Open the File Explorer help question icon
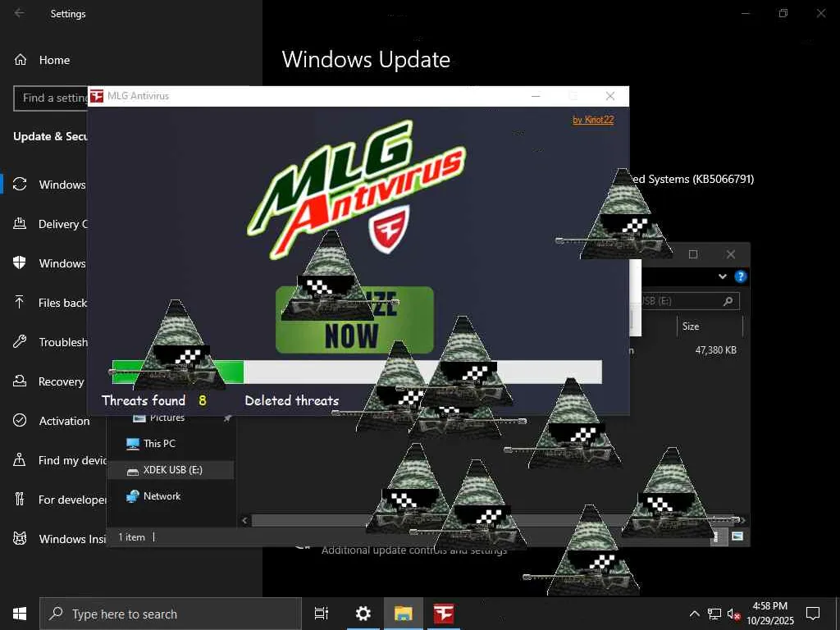Image resolution: width=840 pixels, height=630 pixels. point(741,276)
